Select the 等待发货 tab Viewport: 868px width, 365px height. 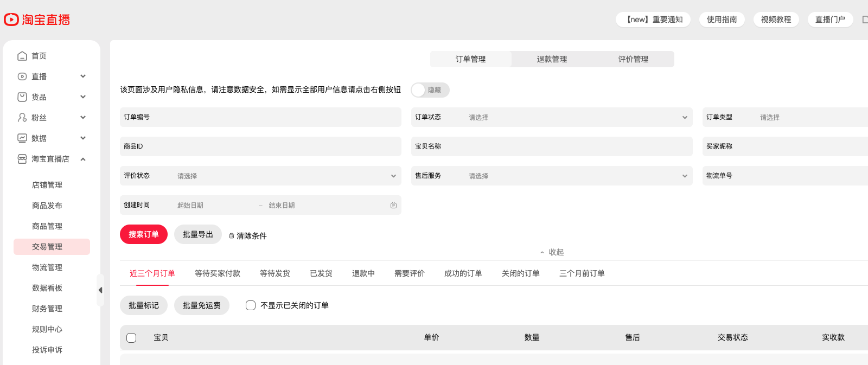pyautogui.click(x=275, y=273)
